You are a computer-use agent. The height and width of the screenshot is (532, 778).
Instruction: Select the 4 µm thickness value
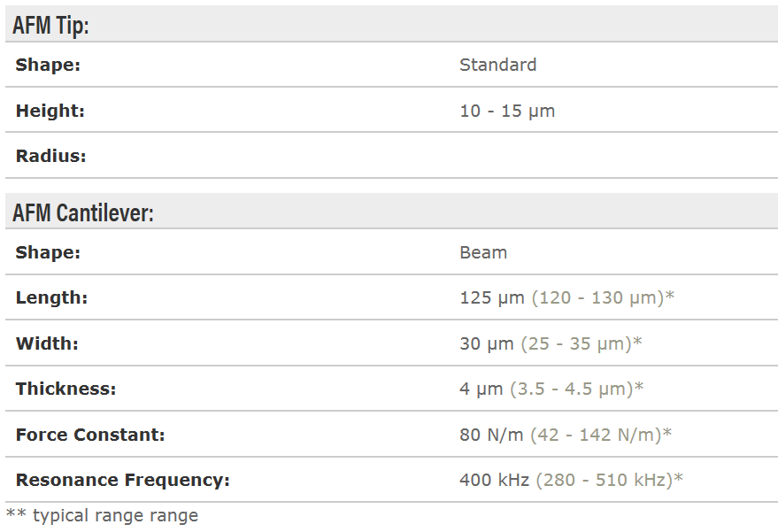point(481,389)
